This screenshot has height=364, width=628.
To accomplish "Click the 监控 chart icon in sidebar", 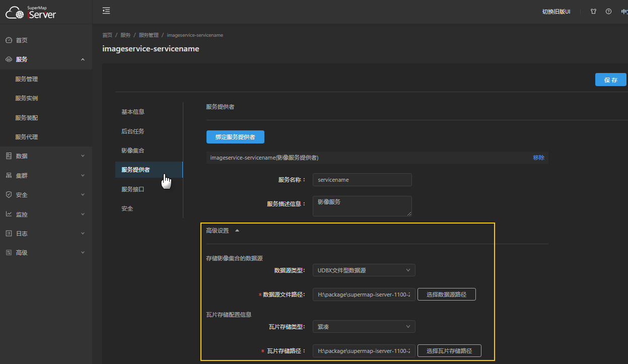I will coord(9,214).
